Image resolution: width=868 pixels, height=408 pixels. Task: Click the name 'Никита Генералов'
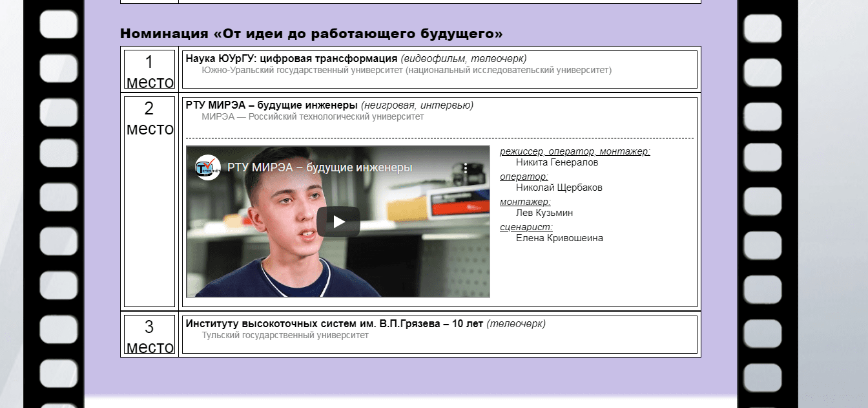point(557,162)
